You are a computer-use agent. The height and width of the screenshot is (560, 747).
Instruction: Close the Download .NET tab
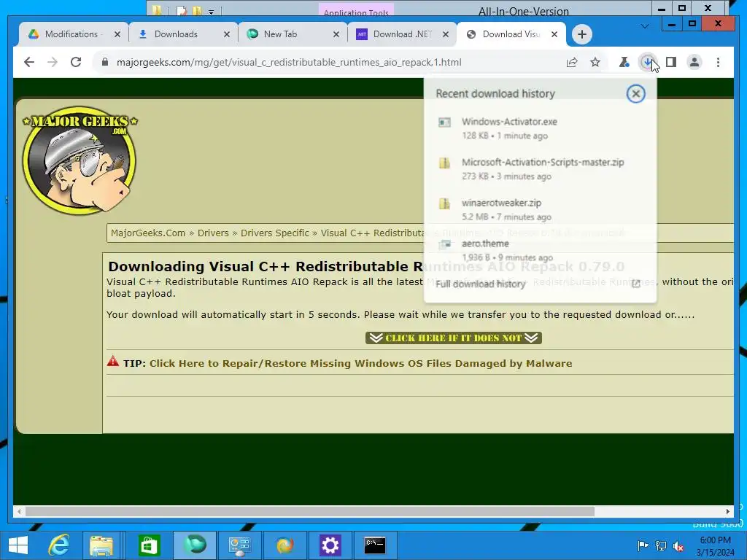click(446, 34)
